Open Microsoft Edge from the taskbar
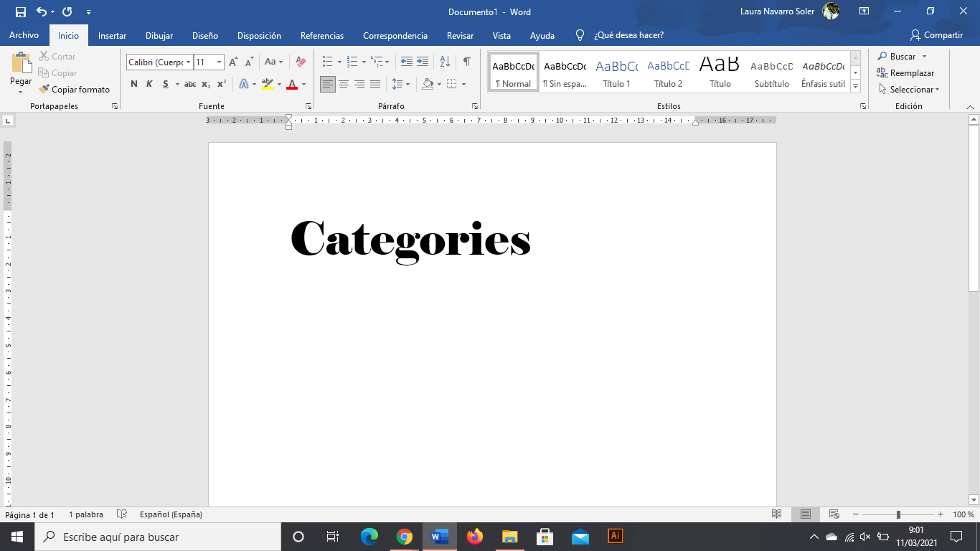The height and width of the screenshot is (551, 980). pyautogui.click(x=369, y=537)
